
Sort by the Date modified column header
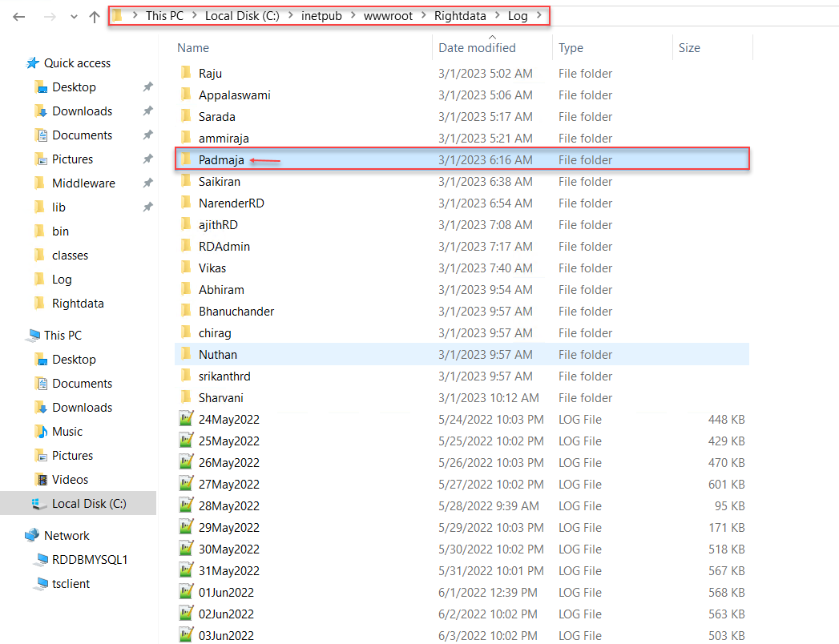pos(478,48)
